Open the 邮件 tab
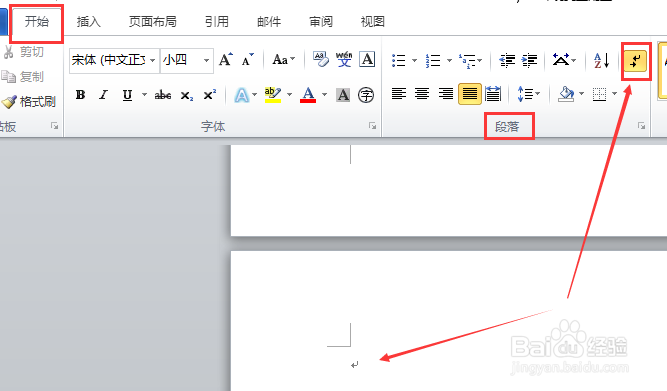This screenshot has height=391, width=667. (269, 22)
